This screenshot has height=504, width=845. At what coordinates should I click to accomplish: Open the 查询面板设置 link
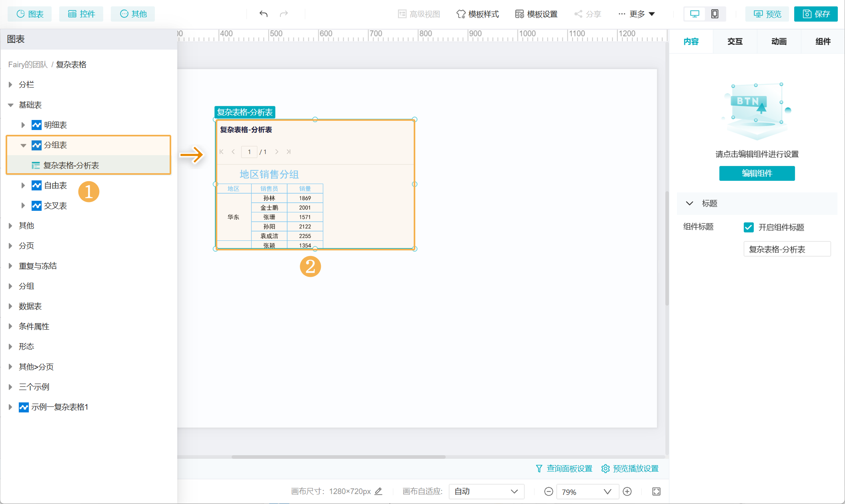(x=564, y=468)
